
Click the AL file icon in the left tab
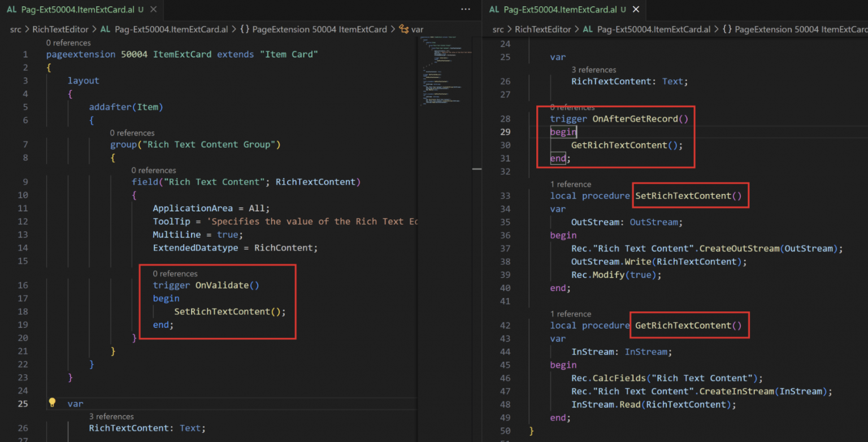pyautogui.click(x=12, y=10)
